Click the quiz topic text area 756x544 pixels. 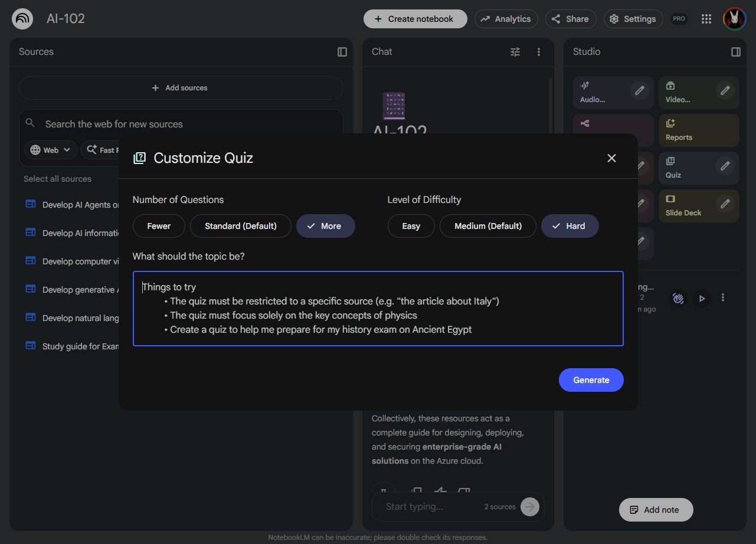pos(378,309)
